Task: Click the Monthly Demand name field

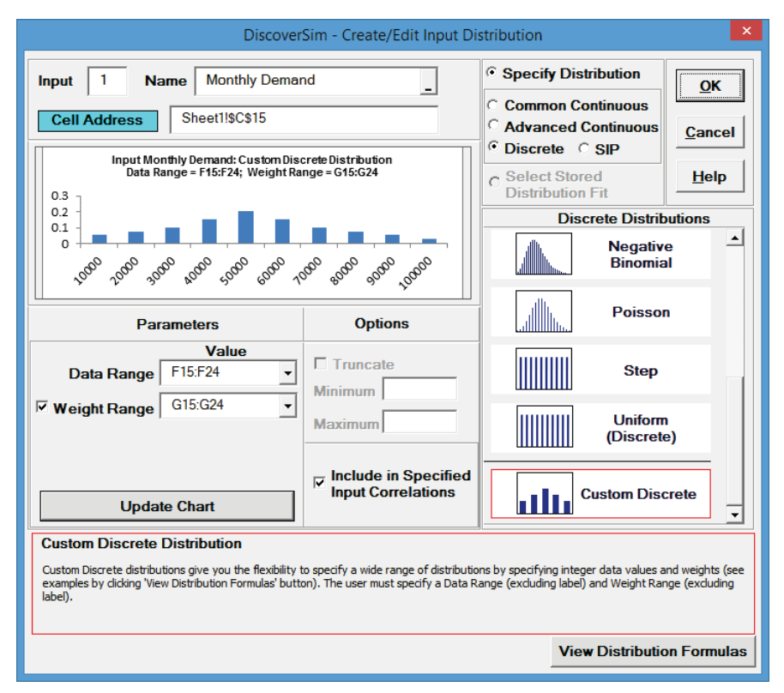Action: pyautogui.click(x=309, y=81)
